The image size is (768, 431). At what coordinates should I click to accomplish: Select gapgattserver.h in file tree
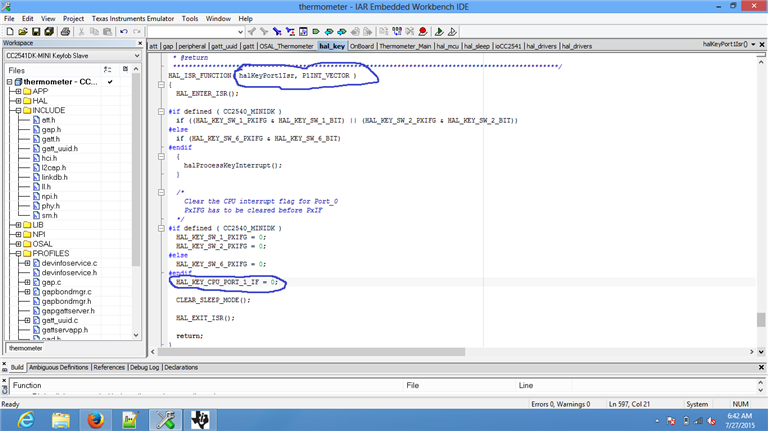(x=68, y=311)
